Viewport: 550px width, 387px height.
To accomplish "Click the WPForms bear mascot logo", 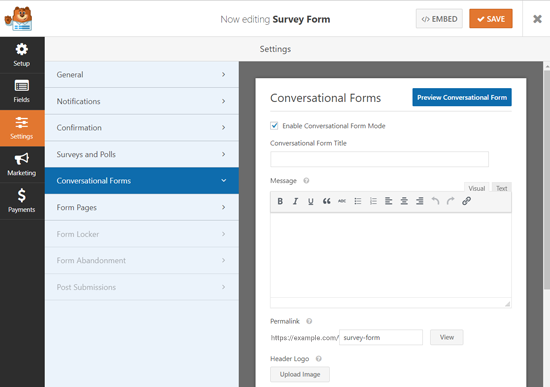I will tap(19, 19).
